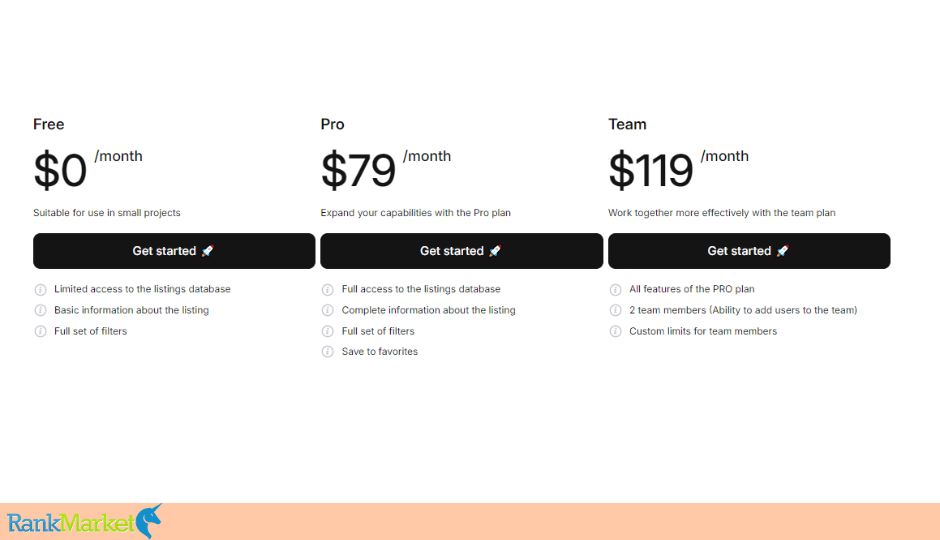Click Get started under the Pro plan
Viewport: 940px width, 540px height.
point(462,251)
